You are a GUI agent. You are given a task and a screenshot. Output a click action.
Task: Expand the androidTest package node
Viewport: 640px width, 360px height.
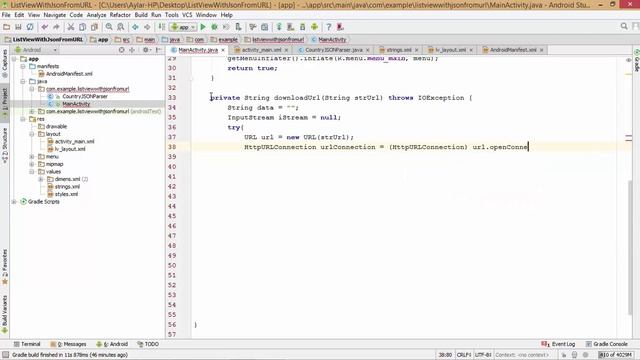click(x=32, y=111)
